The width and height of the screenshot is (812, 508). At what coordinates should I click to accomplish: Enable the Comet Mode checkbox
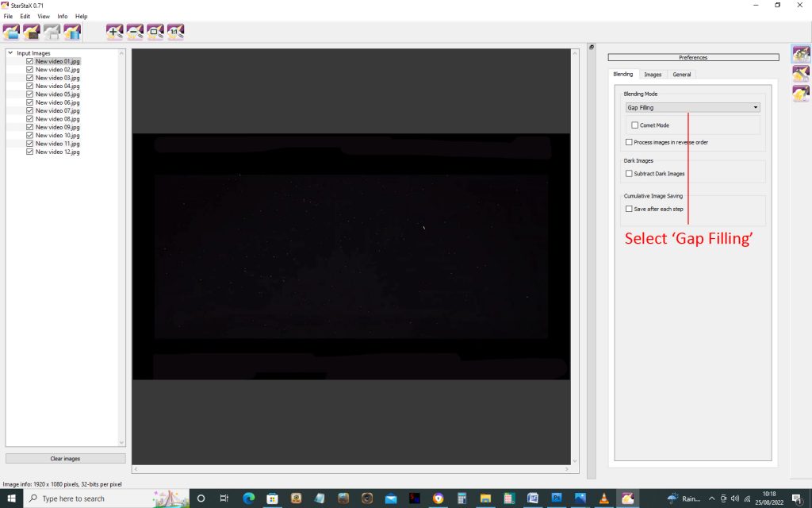[x=635, y=125]
